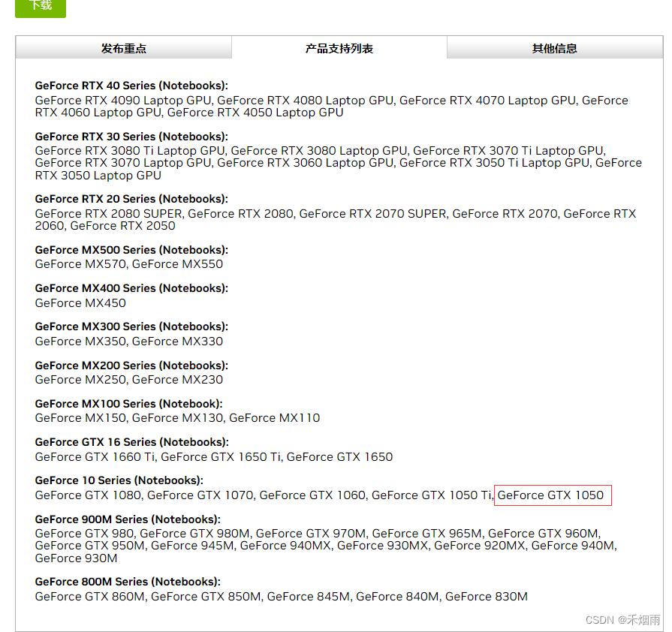Click the text GeForce MX450

80,303
